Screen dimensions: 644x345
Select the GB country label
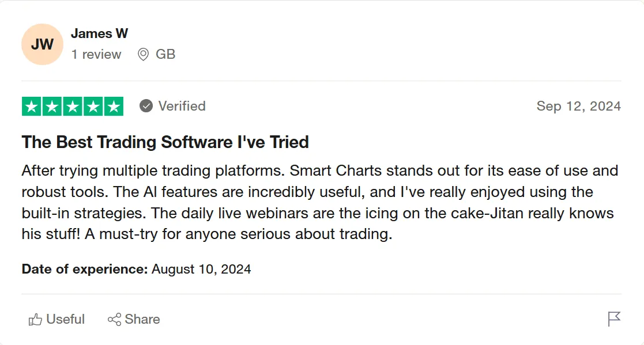[x=165, y=54]
